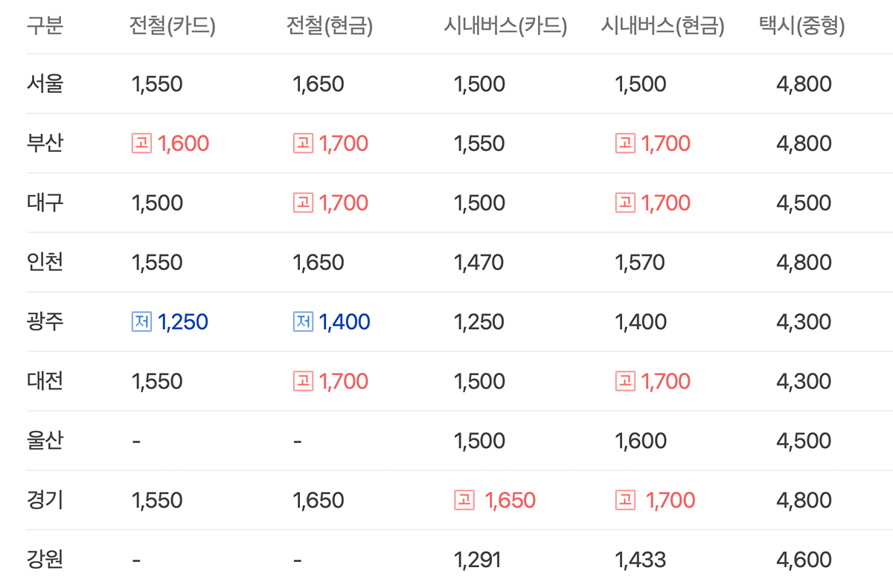Click the 고 badge in Daejeon city bus cash cell

[x=625, y=381]
